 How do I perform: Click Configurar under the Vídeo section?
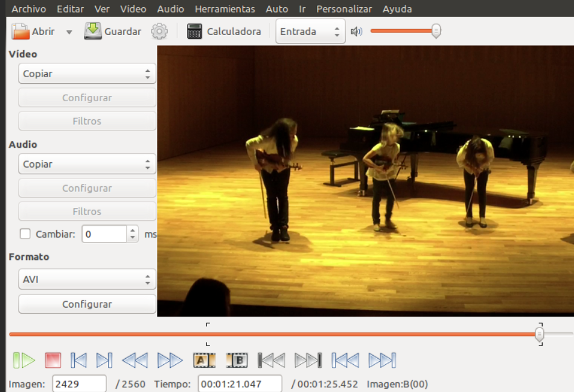87,98
